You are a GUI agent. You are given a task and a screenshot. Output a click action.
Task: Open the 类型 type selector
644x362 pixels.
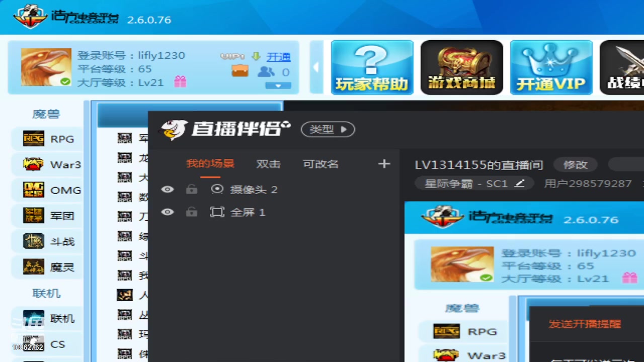(328, 130)
